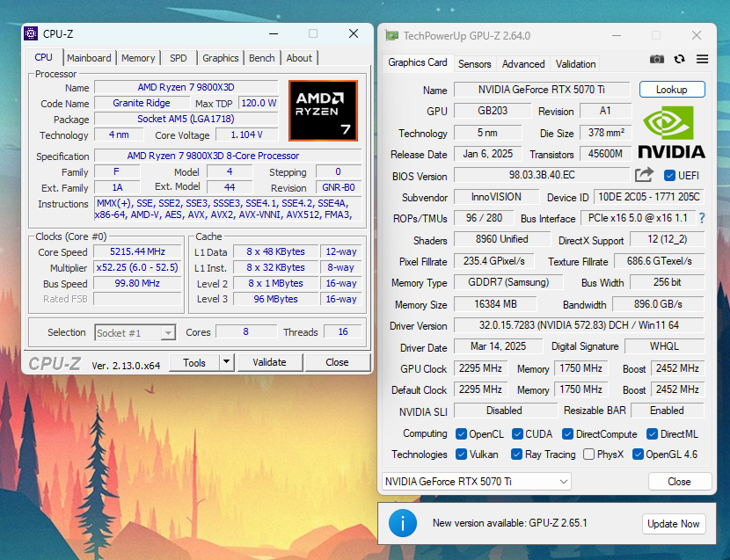Open the GPU selection dropdown in GPU-Z
The height and width of the screenshot is (560, 730).
[477, 482]
